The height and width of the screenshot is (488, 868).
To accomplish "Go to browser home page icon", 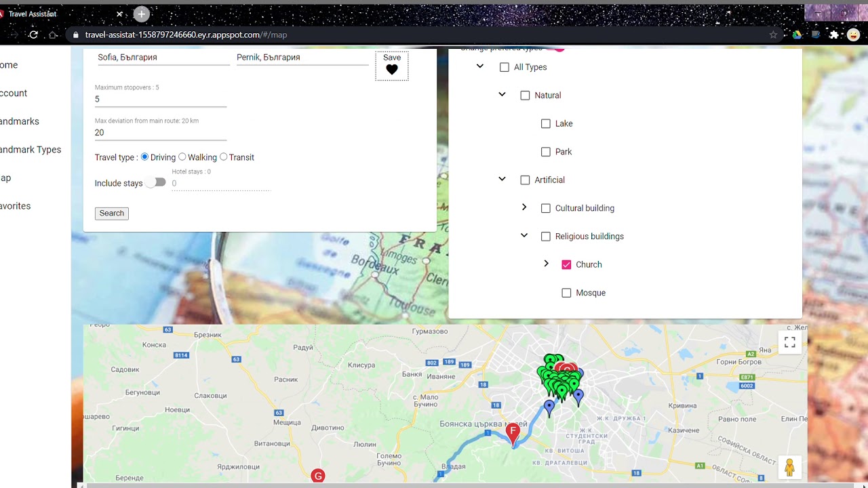I will click(x=53, y=35).
